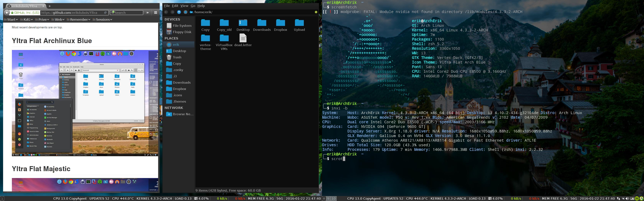Select Floppy Disk under Devices
Viewport: 644px width, 201px height.
pos(179,32)
